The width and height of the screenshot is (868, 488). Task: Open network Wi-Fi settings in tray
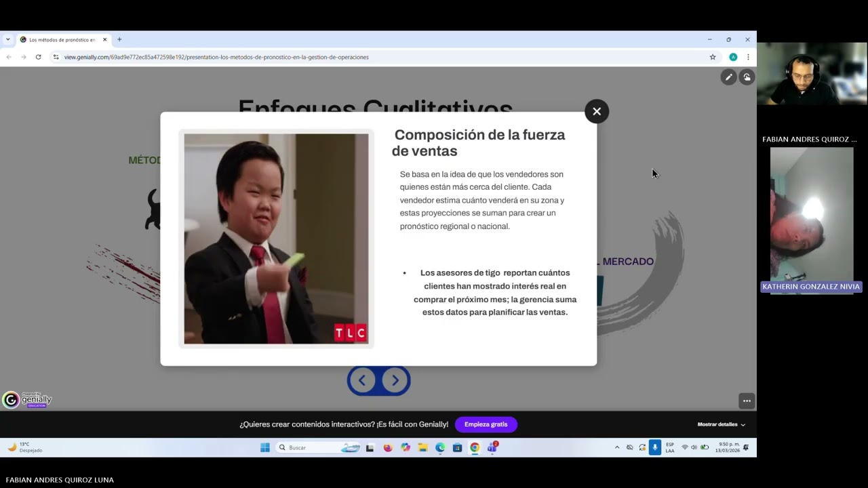click(x=685, y=447)
